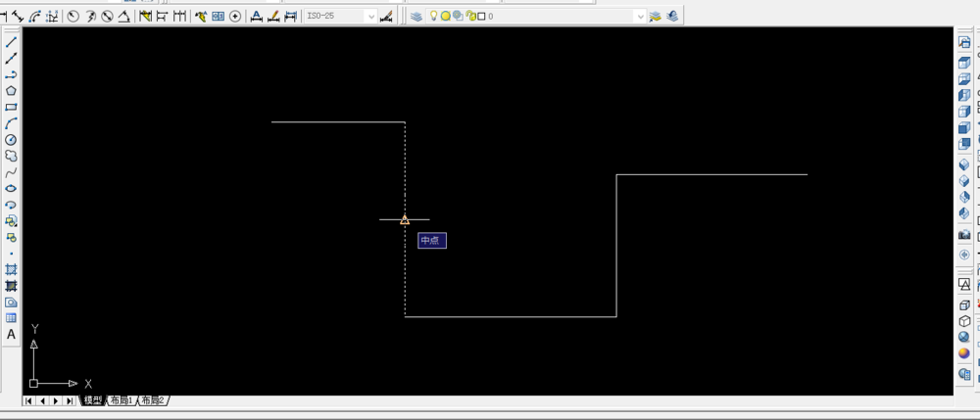
Task: Click the Dimension Text Edit icon
Action: pyautogui.click(x=273, y=17)
